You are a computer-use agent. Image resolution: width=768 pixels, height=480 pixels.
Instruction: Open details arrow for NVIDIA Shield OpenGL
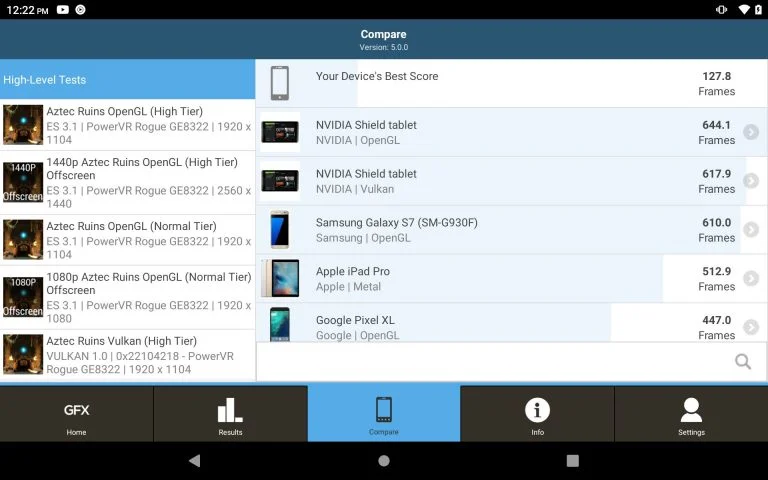751,132
